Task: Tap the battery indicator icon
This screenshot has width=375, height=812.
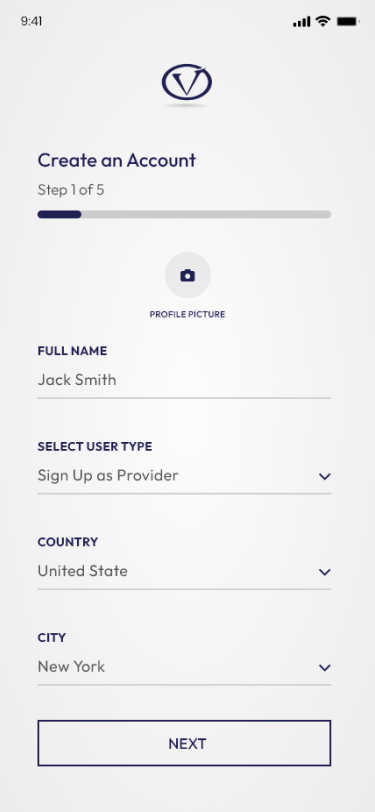Action: pos(348,21)
